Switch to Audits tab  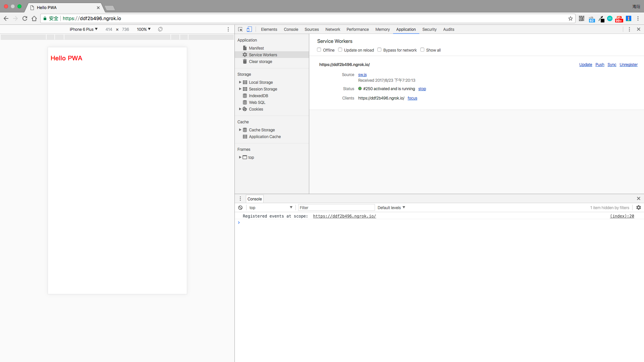[448, 29]
